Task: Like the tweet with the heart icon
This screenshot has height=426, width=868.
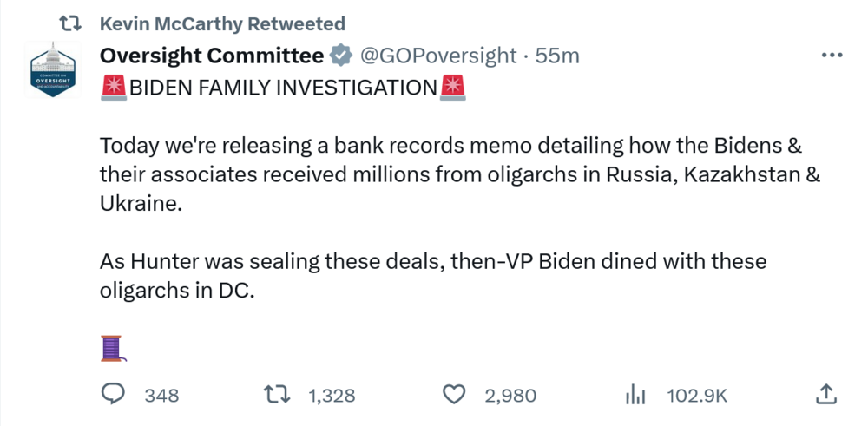Action: (x=455, y=395)
